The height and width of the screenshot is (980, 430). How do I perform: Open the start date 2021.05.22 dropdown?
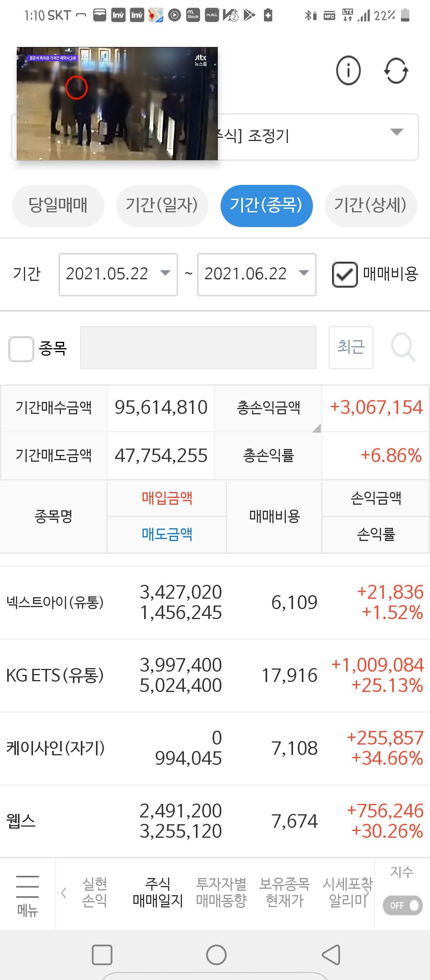118,274
